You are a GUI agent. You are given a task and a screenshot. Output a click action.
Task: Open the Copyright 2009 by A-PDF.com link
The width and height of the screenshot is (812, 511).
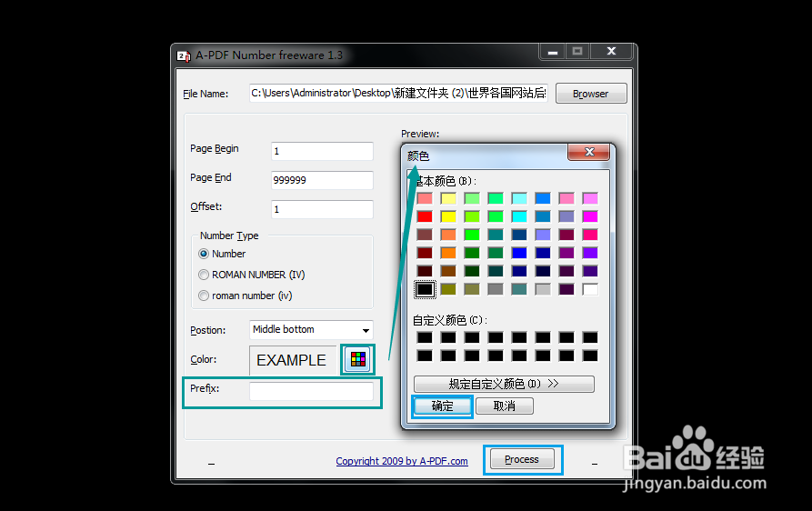(402, 461)
